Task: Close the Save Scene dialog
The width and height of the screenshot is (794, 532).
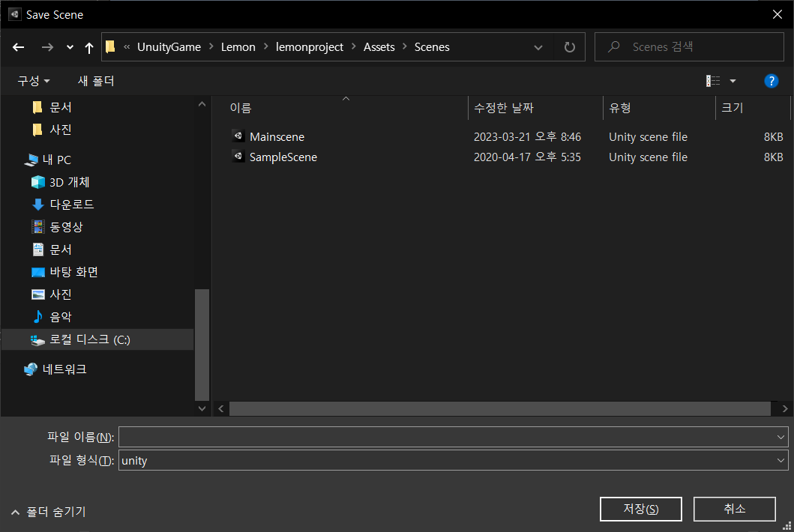Action: pos(778,14)
